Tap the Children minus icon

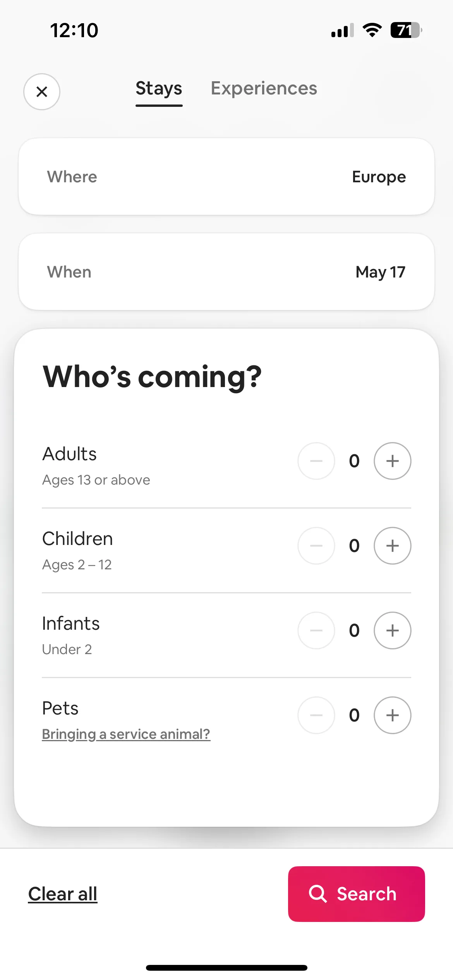pos(316,546)
